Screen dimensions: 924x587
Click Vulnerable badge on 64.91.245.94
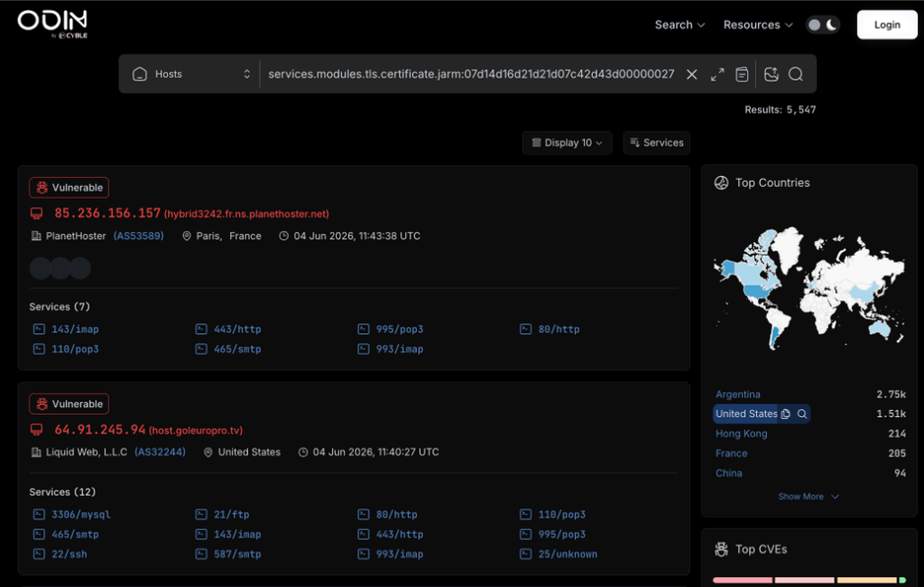[x=69, y=404]
